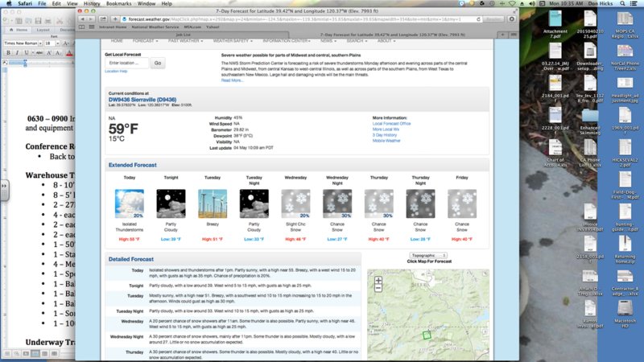Click the volume icon in the menu bar
Image resolution: width=644 pixels, height=362 pixels.
532,3
